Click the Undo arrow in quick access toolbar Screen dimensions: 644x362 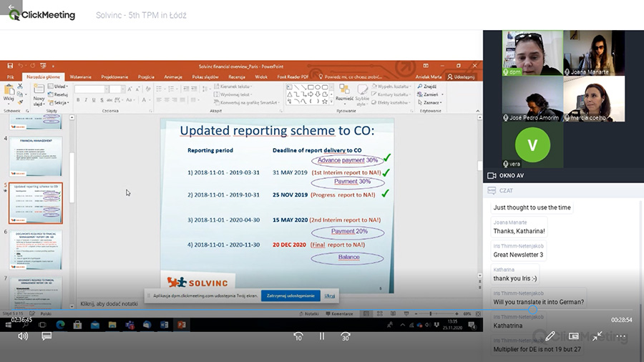pyautogui.click(x=21, y=66)
